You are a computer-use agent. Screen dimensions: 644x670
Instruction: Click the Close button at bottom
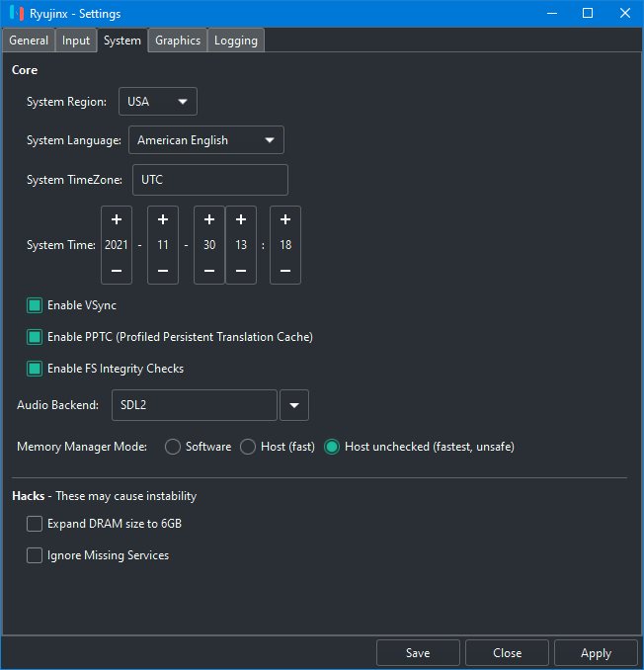pos(507,653)
